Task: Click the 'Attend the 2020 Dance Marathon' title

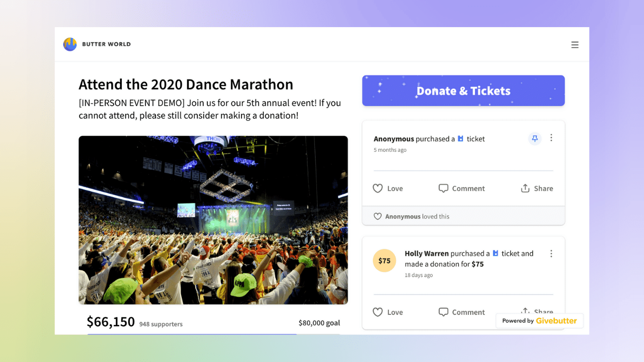Action: tap(186, 84)
